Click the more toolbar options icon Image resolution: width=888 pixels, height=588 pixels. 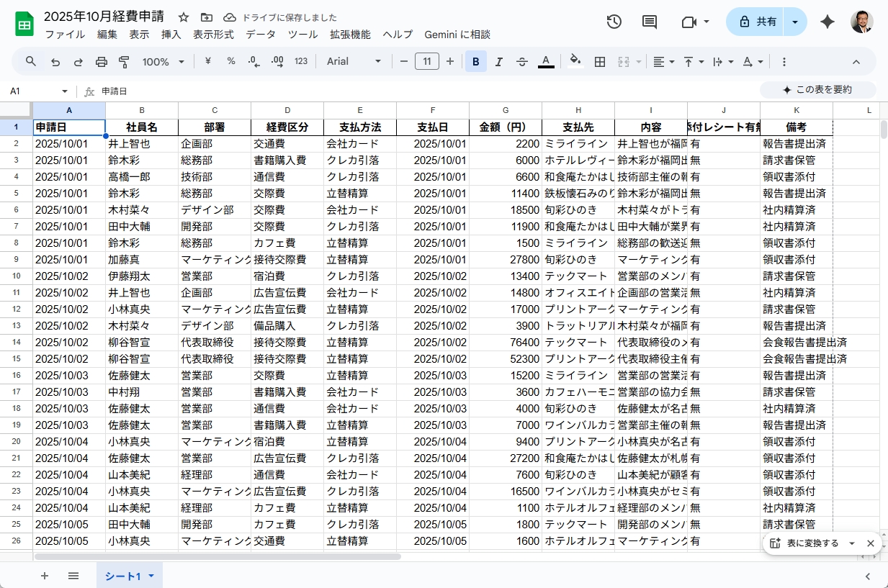[x=784, y=62]
